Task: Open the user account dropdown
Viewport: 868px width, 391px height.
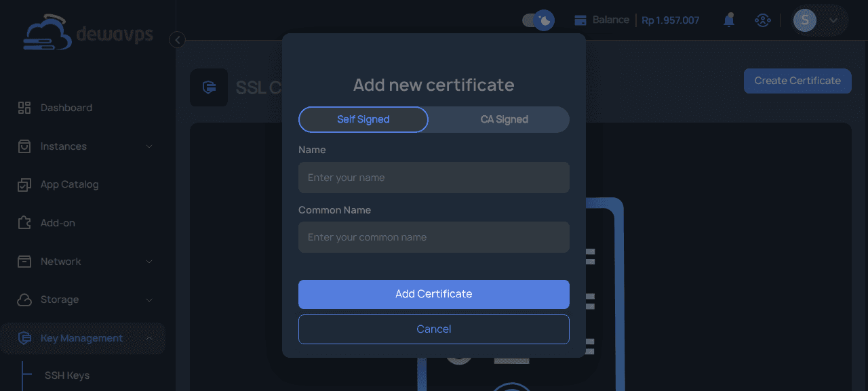Action: coord(818,20)
